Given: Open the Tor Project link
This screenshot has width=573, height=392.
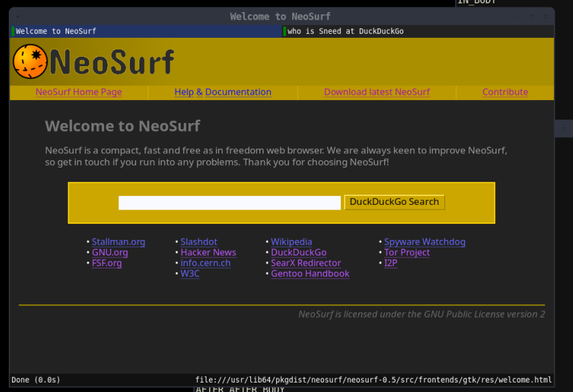Looking at the screenshot, I should click(x=407, y=252).
